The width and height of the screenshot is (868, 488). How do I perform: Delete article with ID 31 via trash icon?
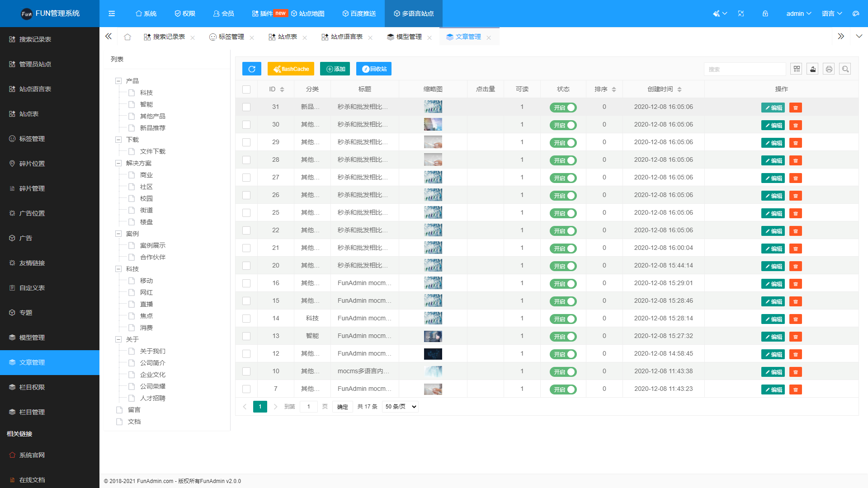(x=795, y=108)
